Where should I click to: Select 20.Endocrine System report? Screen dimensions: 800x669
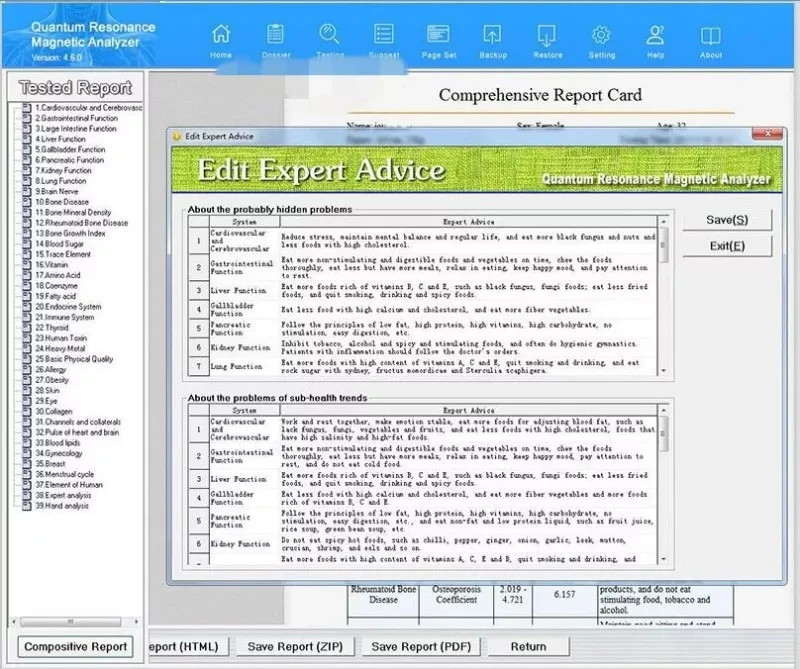[x=68, y=307]
